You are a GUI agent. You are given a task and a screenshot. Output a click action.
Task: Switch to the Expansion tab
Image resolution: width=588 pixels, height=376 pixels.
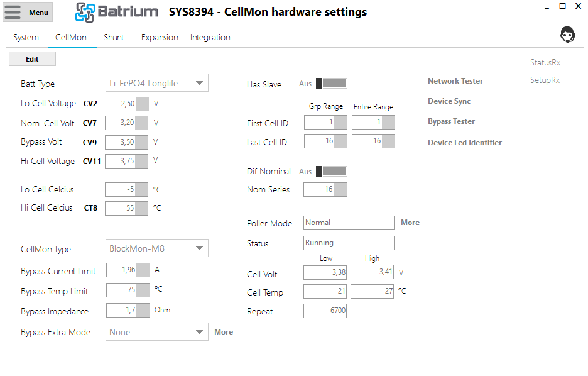pos(160,38)
